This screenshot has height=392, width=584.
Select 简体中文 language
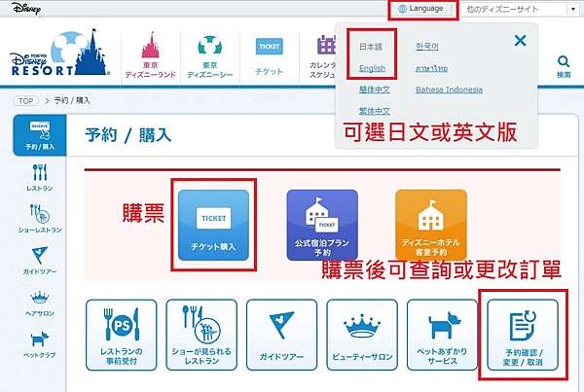coord(375,89)
